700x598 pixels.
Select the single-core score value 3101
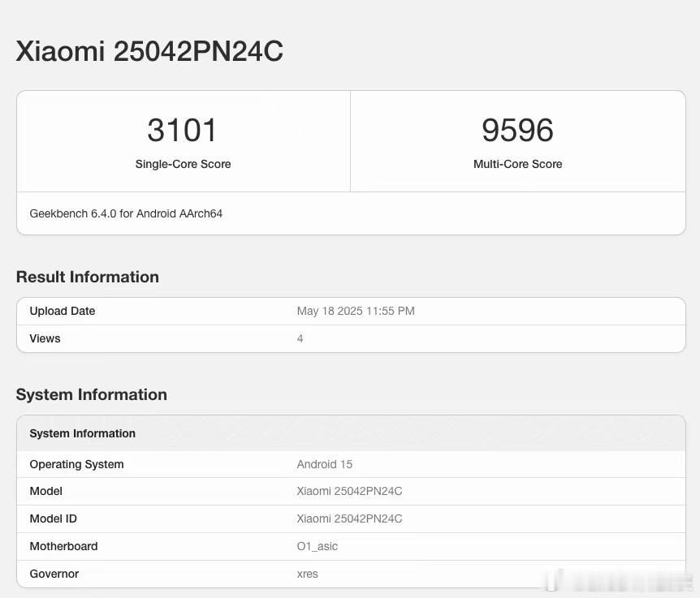pyautogui.click(x=182, y=130)
